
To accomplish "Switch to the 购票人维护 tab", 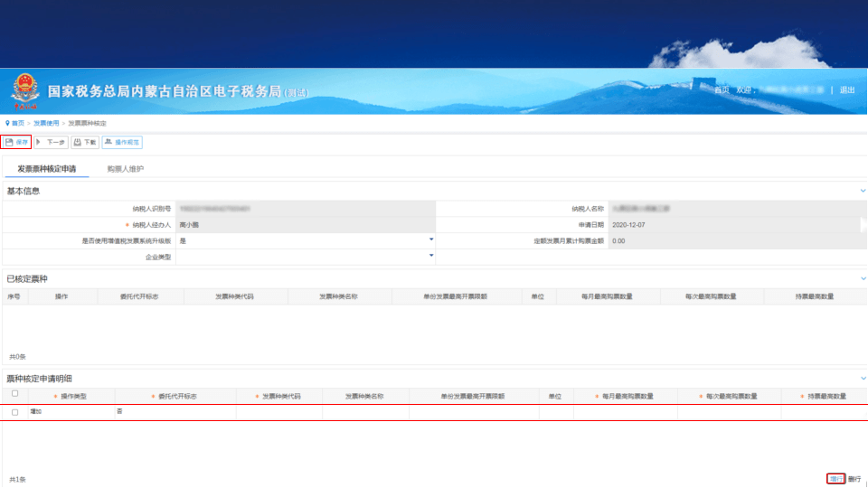I will [125, 169].
